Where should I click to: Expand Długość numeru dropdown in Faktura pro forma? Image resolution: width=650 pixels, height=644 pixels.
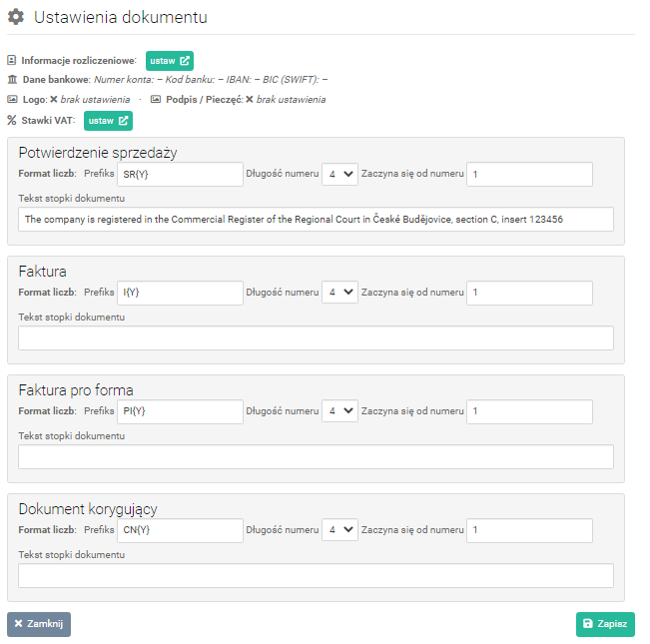(x=339, y=411)
